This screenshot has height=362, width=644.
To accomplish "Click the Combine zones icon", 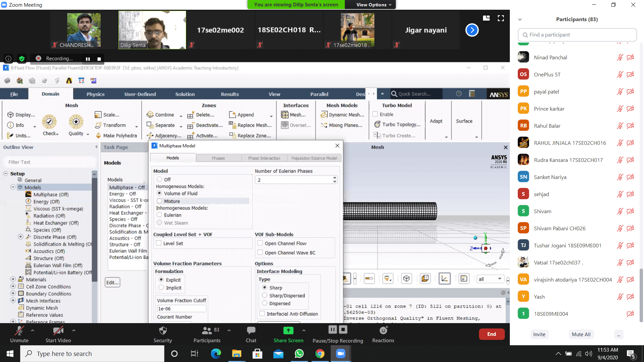I will [150, 115].
